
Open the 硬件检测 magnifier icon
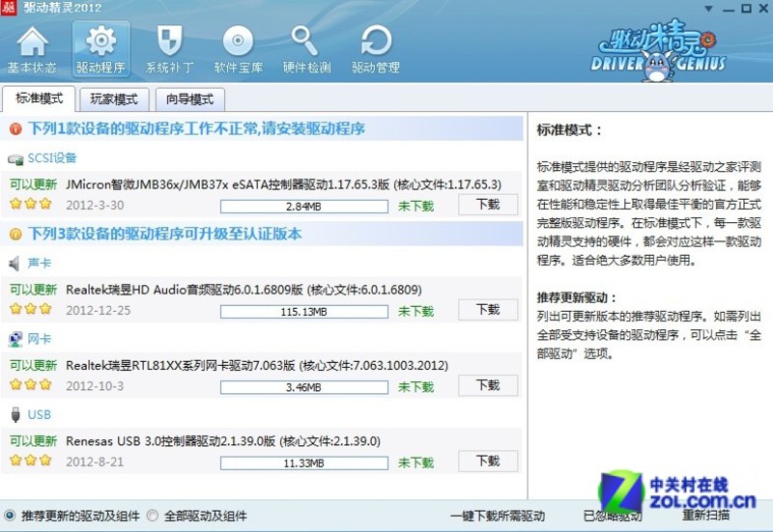306,49
